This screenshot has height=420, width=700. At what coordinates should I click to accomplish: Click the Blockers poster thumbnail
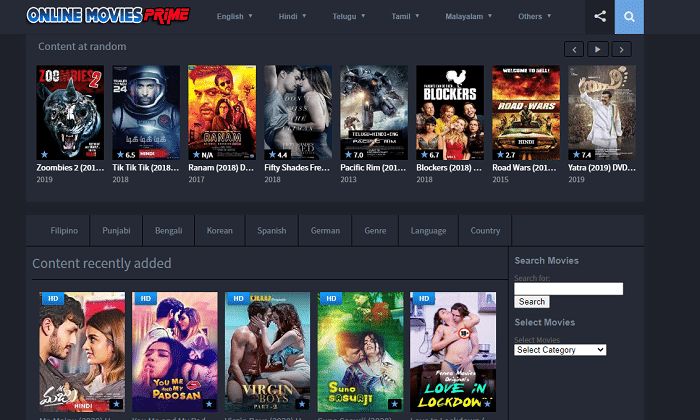click(x=450, y=112)
